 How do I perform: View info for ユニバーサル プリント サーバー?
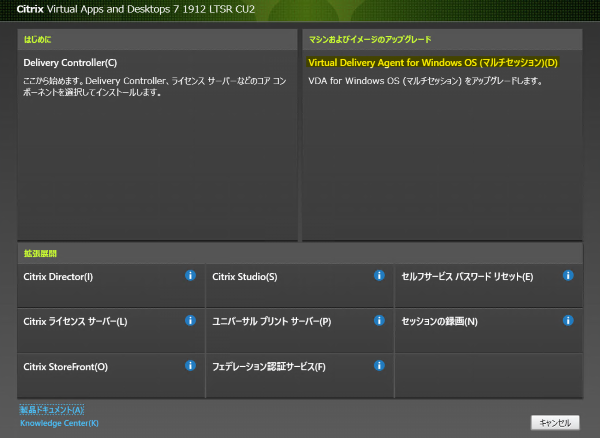click(x=379, y=321)
